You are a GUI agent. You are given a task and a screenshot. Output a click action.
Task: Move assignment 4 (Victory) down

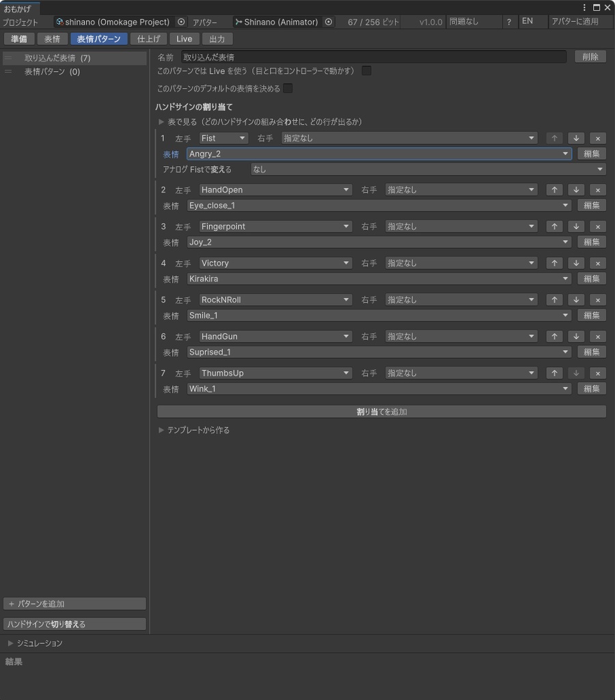point(576,263)
